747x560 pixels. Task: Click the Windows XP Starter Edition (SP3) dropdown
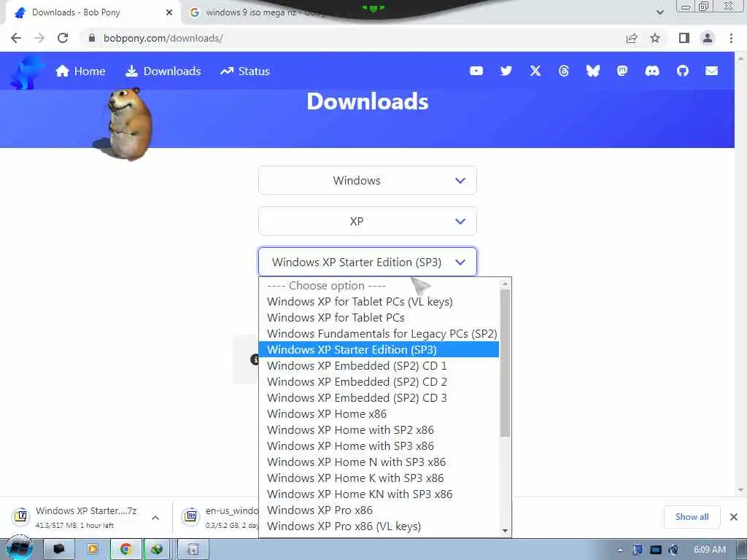[x=368, y=262]
